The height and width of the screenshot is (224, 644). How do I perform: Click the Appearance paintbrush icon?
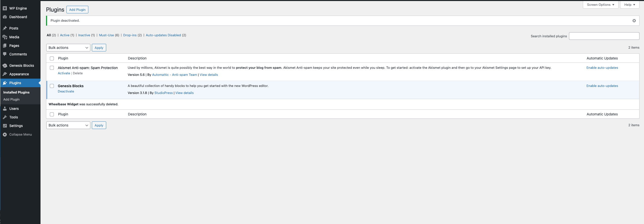(x=5, y=74)
